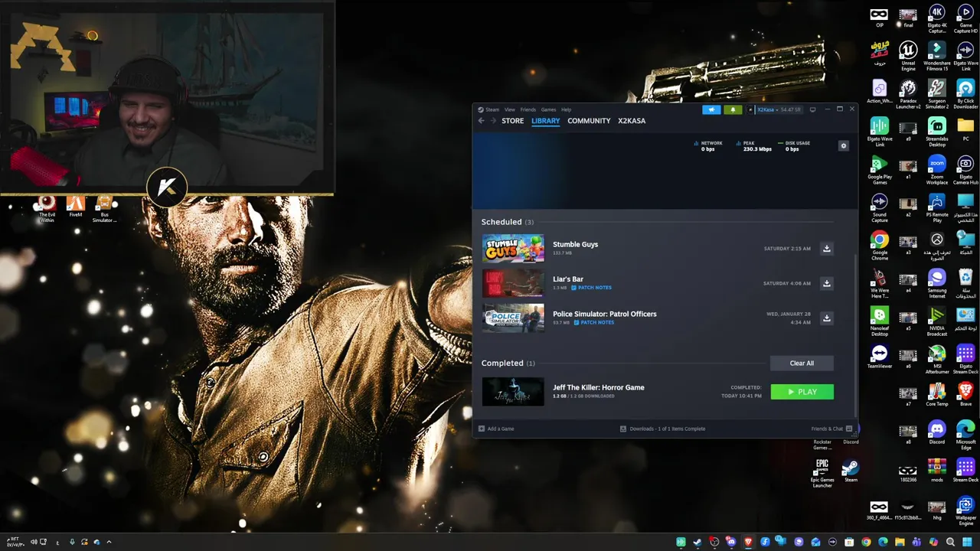Select NVIDIA Broadcast desktop icon
Viewport: 980px width, 551px height.
click(936, 321)
